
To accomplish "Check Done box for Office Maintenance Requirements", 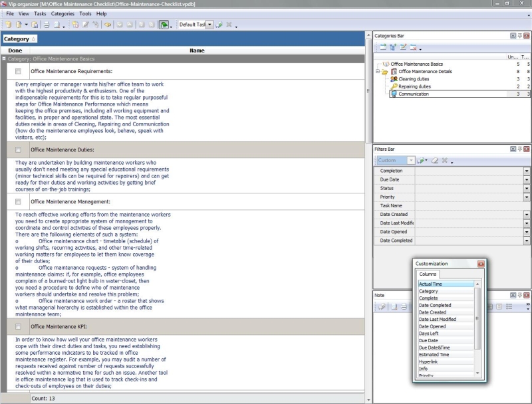I will click(x=18, y=71).
